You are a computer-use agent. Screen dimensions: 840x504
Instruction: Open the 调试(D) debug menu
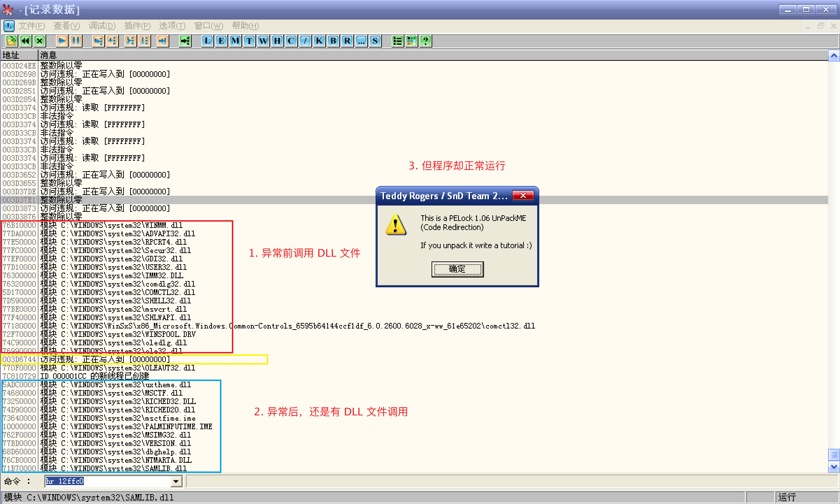click(102, 26)
